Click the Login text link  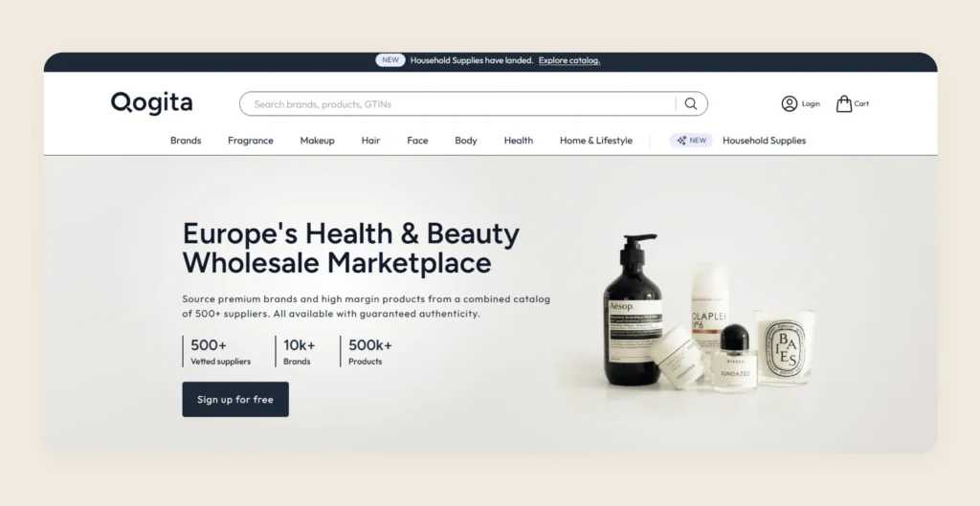coord(811,103)
